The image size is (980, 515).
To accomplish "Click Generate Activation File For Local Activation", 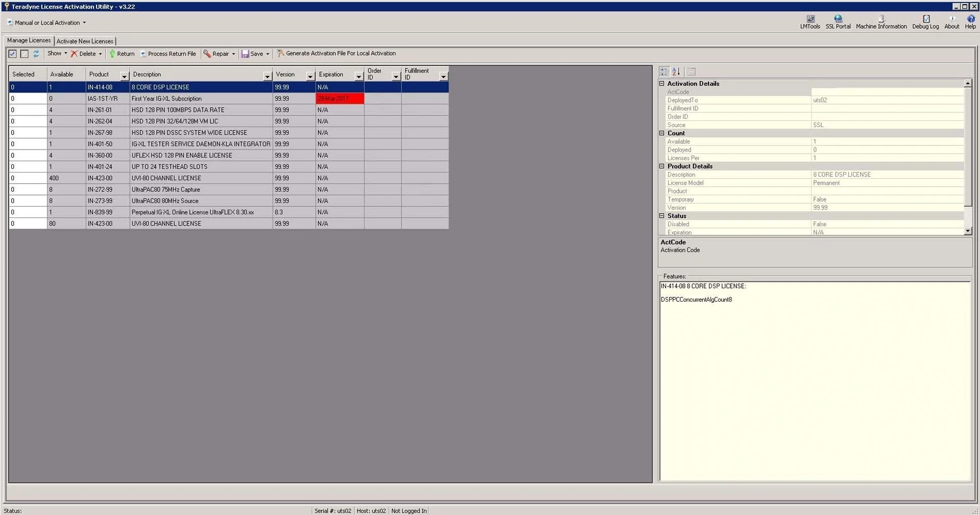I will [336, 54].
